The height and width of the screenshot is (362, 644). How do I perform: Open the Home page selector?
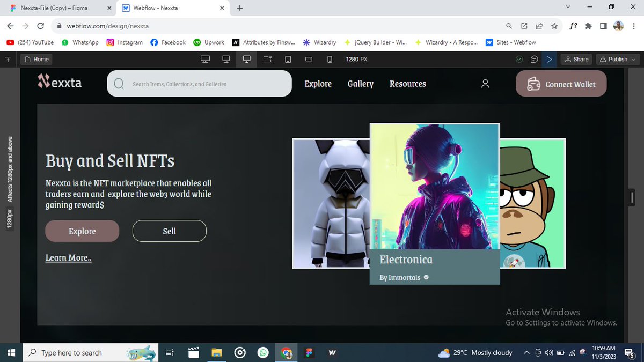(x=37, y=59)
